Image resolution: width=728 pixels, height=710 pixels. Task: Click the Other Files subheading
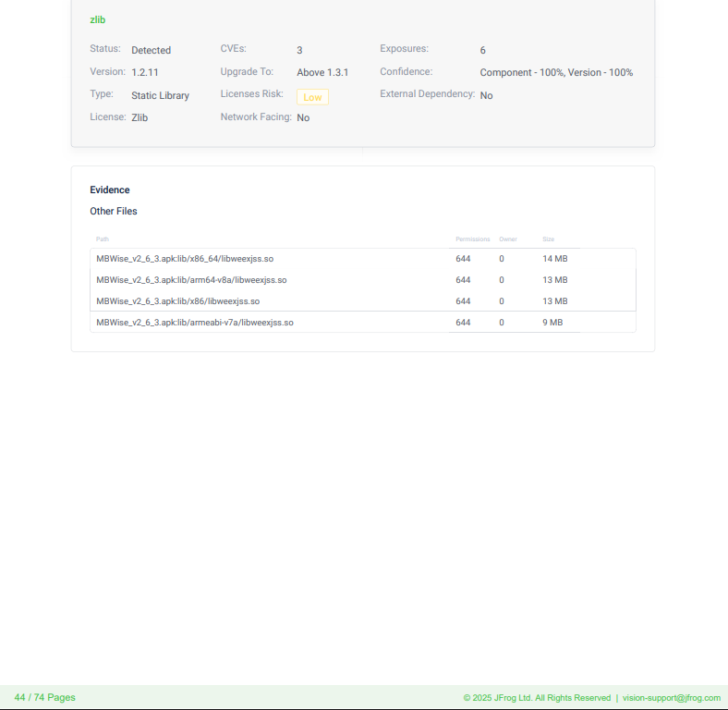pyautogui.click(x=114, y=212)
